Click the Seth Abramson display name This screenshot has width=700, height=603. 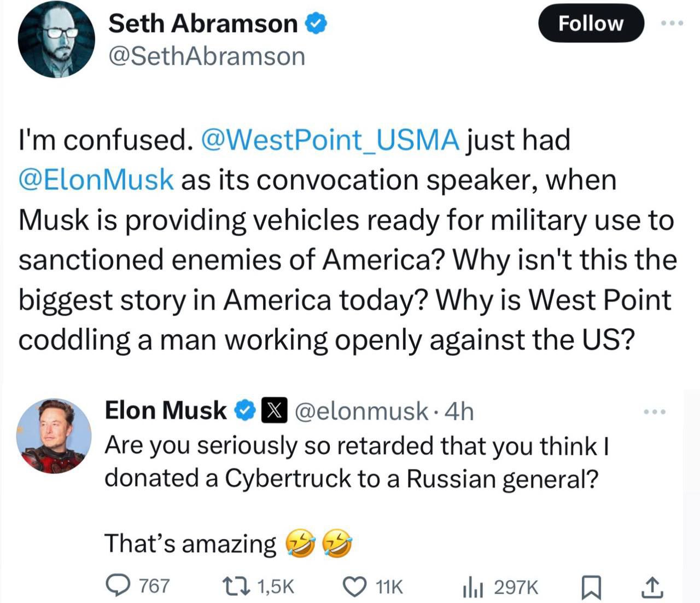click(202, 24)
